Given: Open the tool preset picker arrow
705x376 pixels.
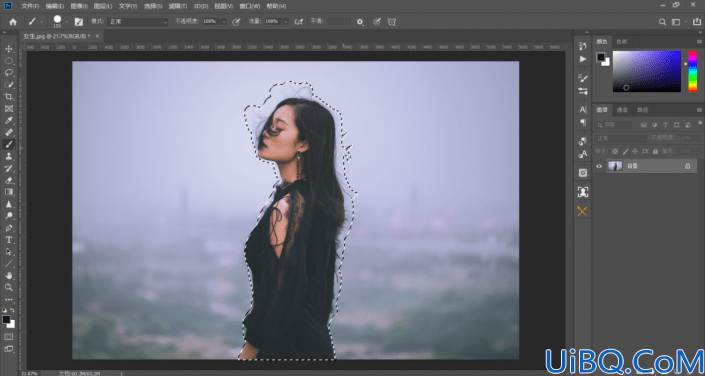Looking at the screenshot, I should (x=41, y=22).
